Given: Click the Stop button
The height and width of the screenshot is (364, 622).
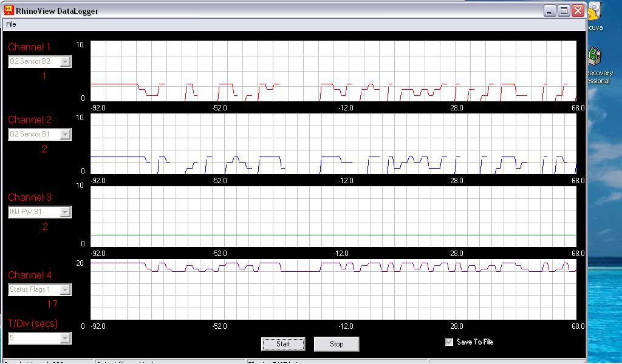Looking at the screenshot, I should pyautogui.click(x=337, y=344).
